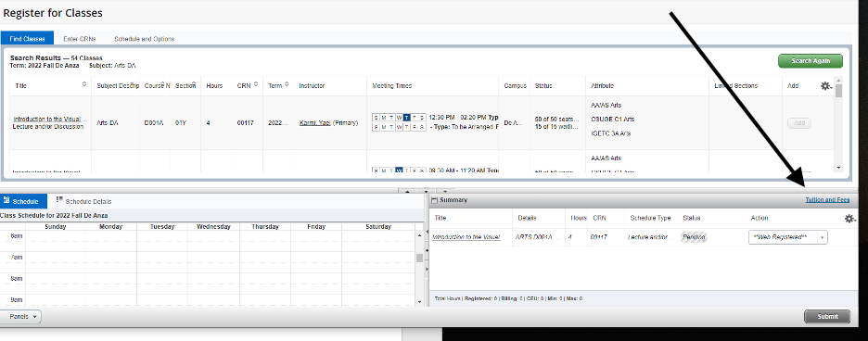This screenshot has height=341, width=868.
Task: Switch to the Enter CRNs tab
Action: coord(79,39)
